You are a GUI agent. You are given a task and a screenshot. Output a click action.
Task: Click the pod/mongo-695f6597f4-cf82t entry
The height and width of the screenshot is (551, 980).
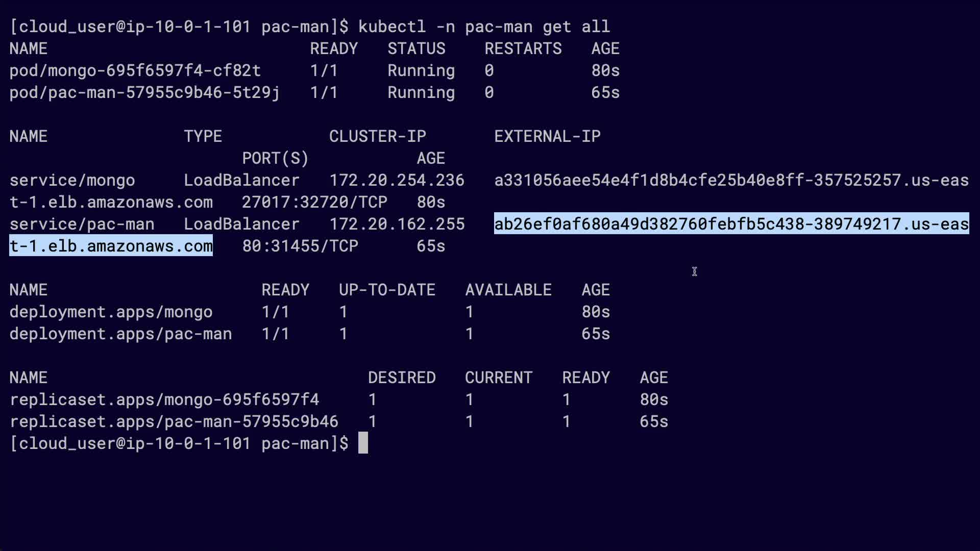(135, 70)
